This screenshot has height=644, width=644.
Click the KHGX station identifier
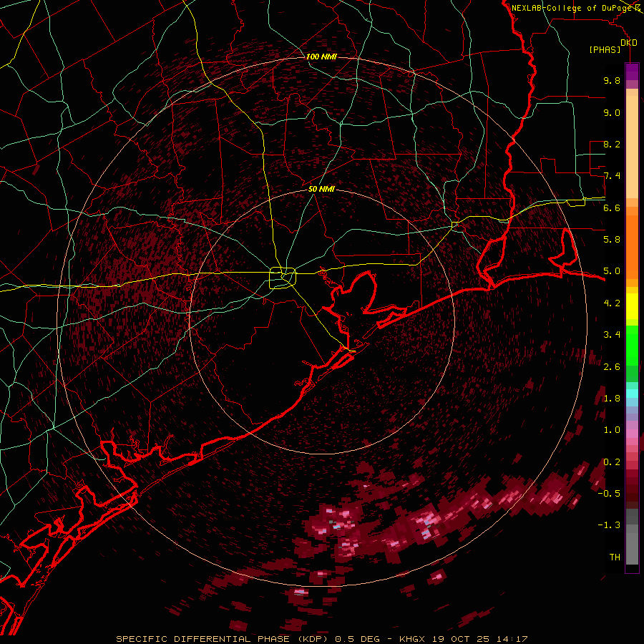pos(412,639)
